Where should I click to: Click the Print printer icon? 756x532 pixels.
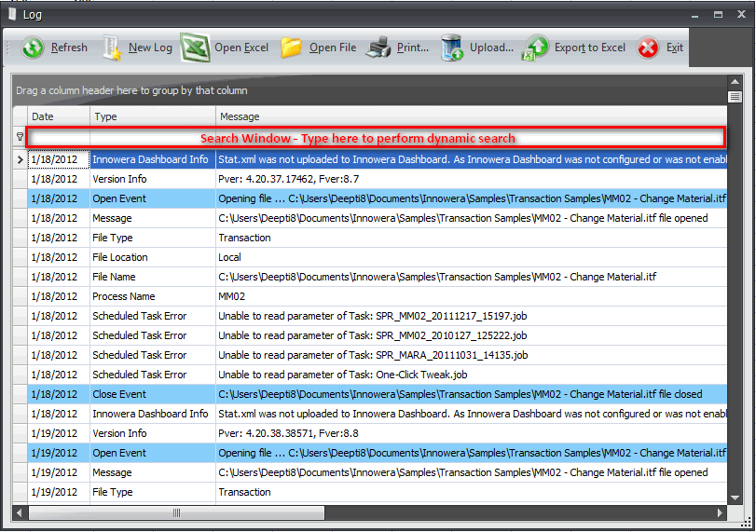point(379,48)
